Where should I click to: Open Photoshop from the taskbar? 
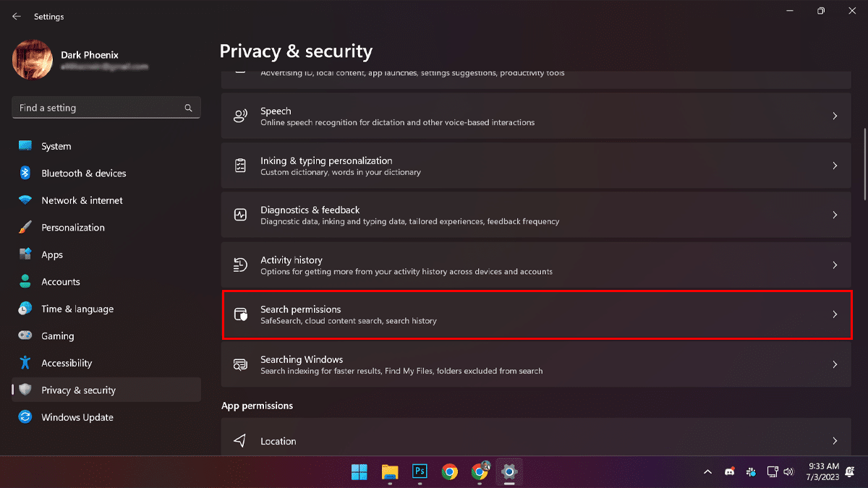pyautogui.click(x=420, y=472)
